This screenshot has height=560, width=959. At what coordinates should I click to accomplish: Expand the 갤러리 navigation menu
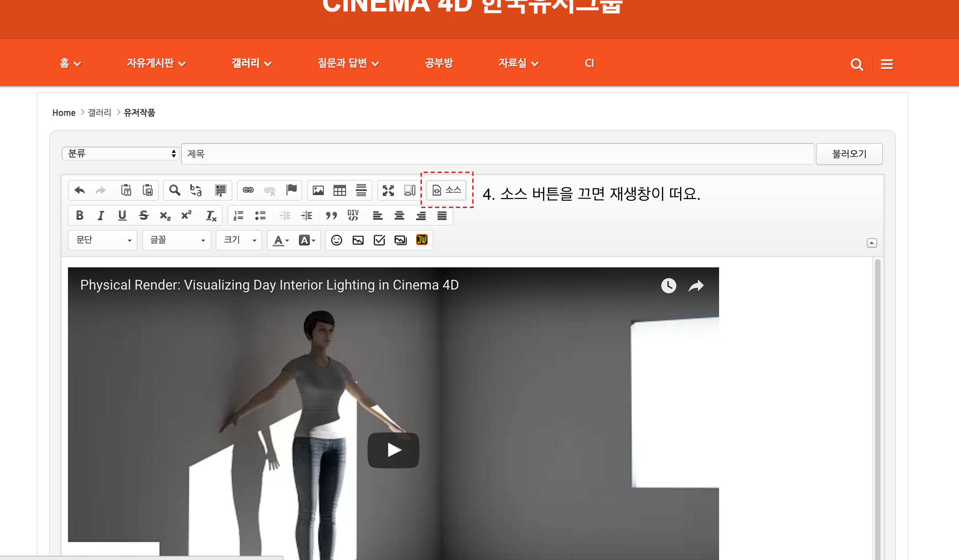coord(251,63)
